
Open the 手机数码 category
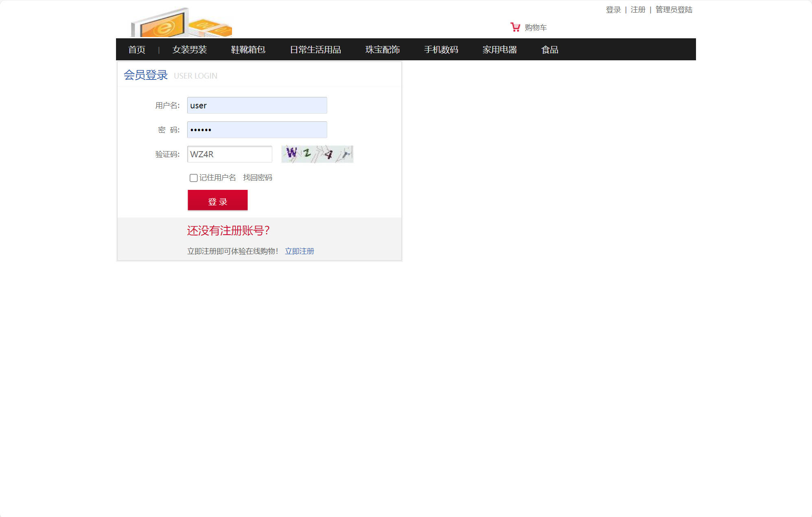point(442,49)
